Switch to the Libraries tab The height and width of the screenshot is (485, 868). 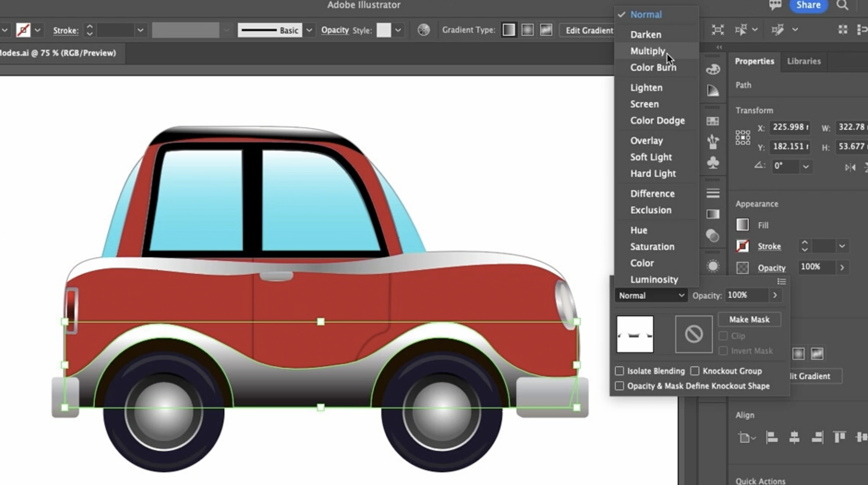pos(804,61)
